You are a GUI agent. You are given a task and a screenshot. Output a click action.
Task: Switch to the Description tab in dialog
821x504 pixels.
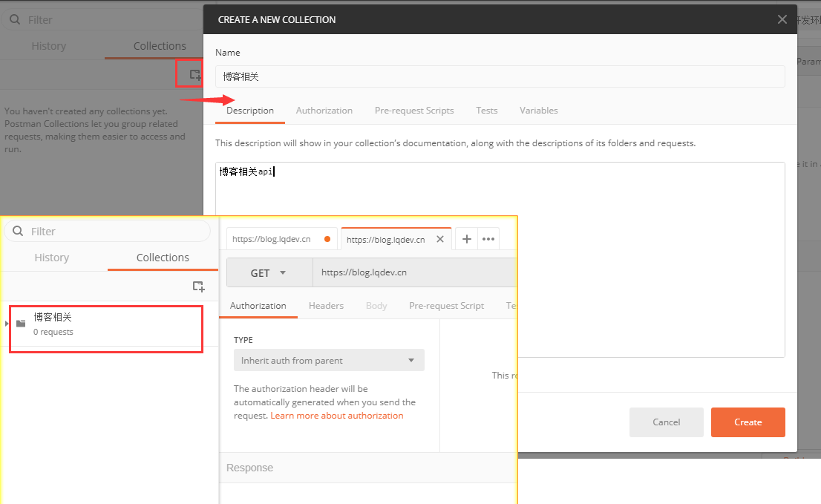[250, 111]
